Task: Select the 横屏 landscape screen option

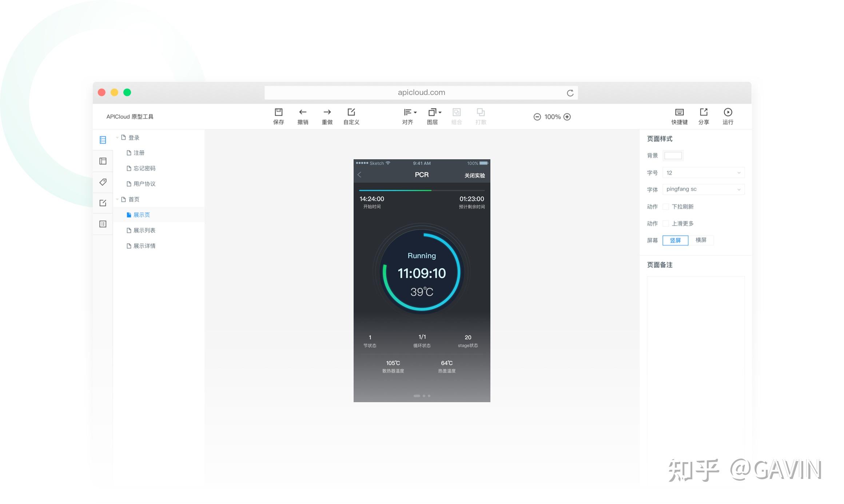Action: click(x=701, y=240)
